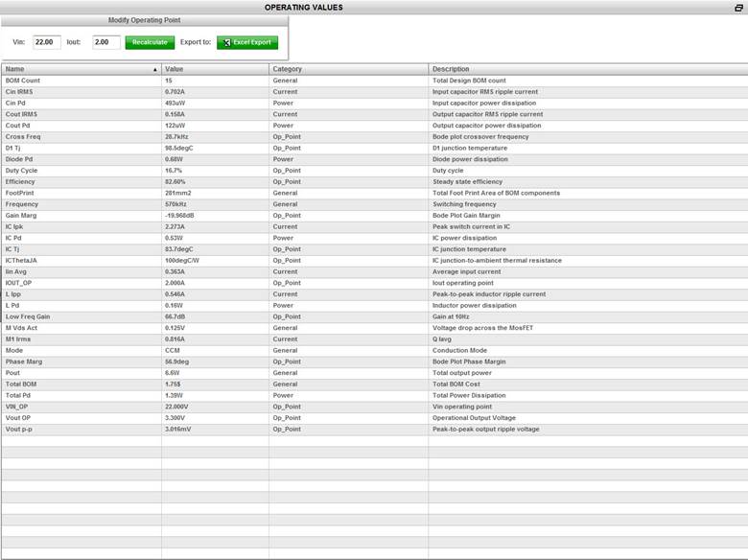Image resolution: width=748 pixels, height=560 pixels.
Task: Click the Gain Marg row name
Action: [21, 216]
